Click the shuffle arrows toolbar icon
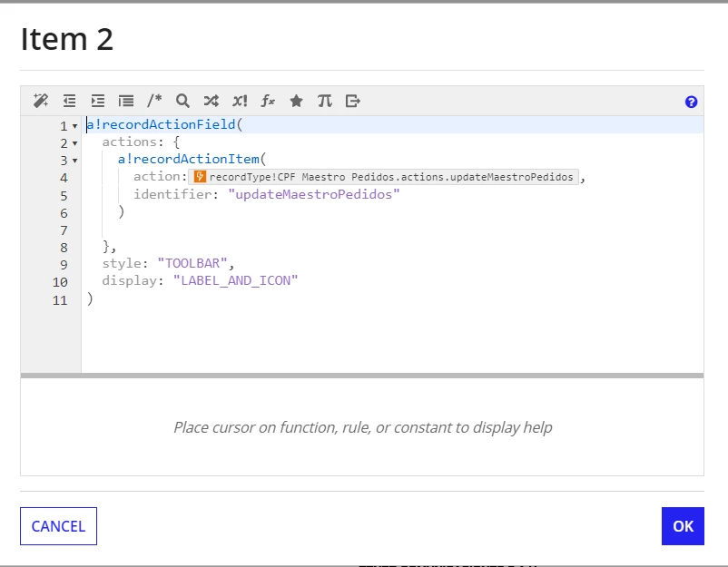This screenshot has height=567, width=728. pyautogui.click(x=211, y=101)
